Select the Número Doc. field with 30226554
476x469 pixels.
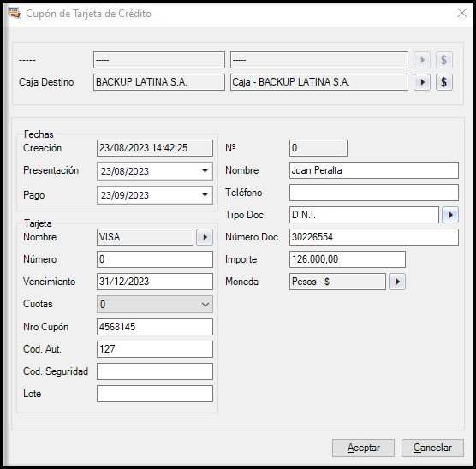(374, 237)
